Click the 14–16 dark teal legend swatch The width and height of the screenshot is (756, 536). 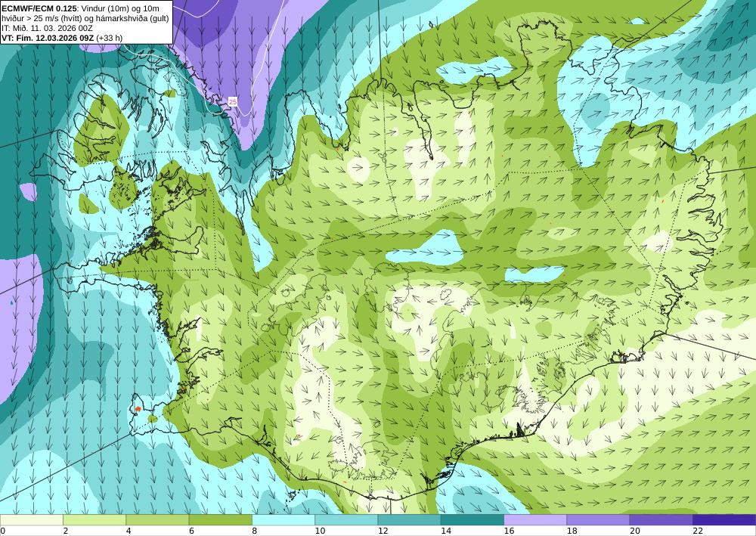[x=472, y=520]
